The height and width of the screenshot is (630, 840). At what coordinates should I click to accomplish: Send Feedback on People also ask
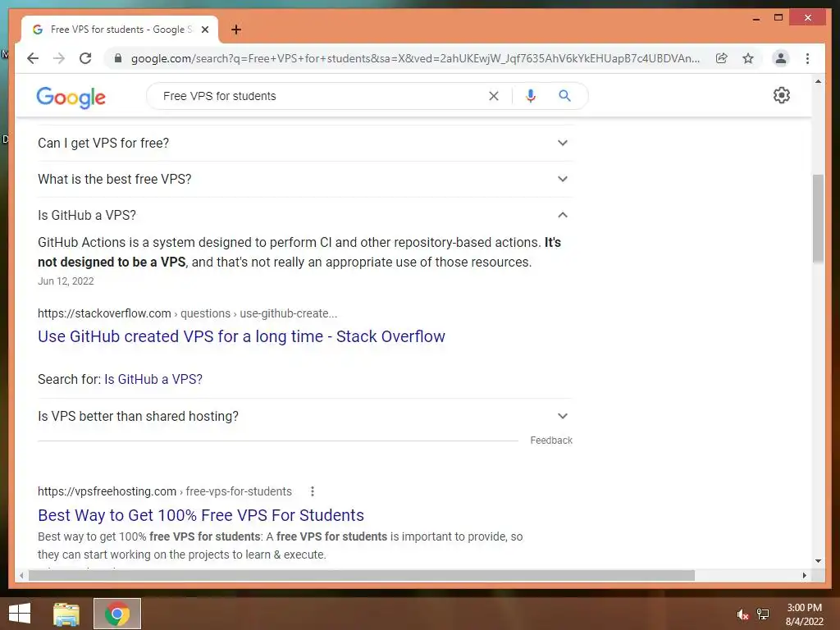click(551, 441)
